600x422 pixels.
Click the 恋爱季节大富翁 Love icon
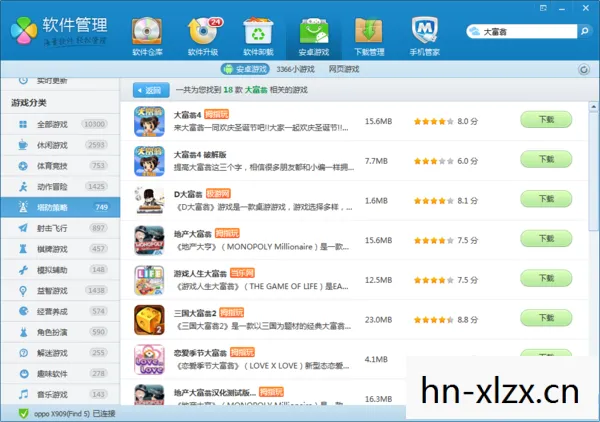point(149,359)
